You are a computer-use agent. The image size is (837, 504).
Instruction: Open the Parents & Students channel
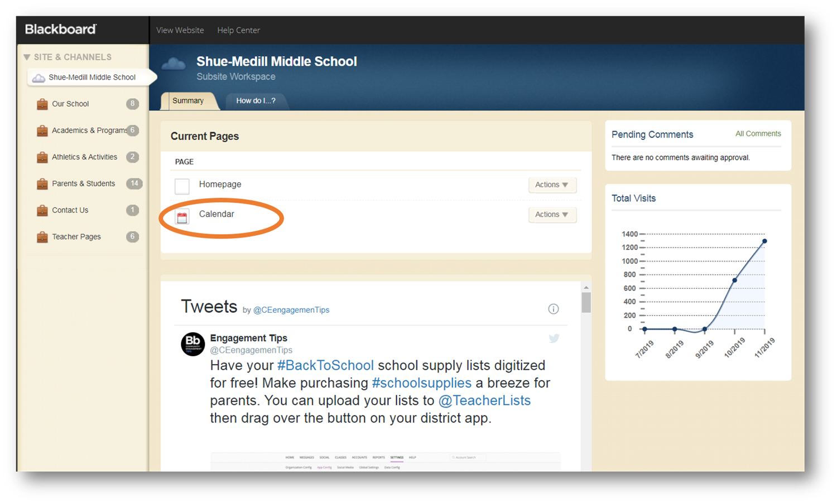pos(83,183)
